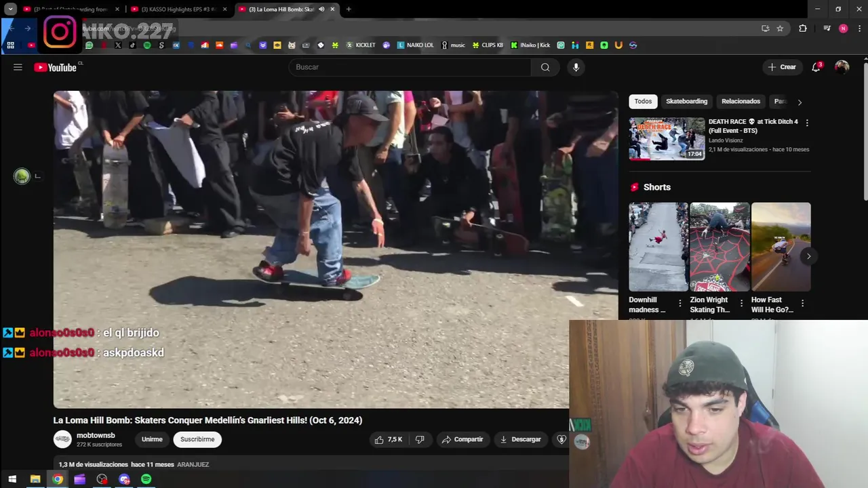868x488 pixels.
Task: Click the search magnifier button
Action: 545,67
